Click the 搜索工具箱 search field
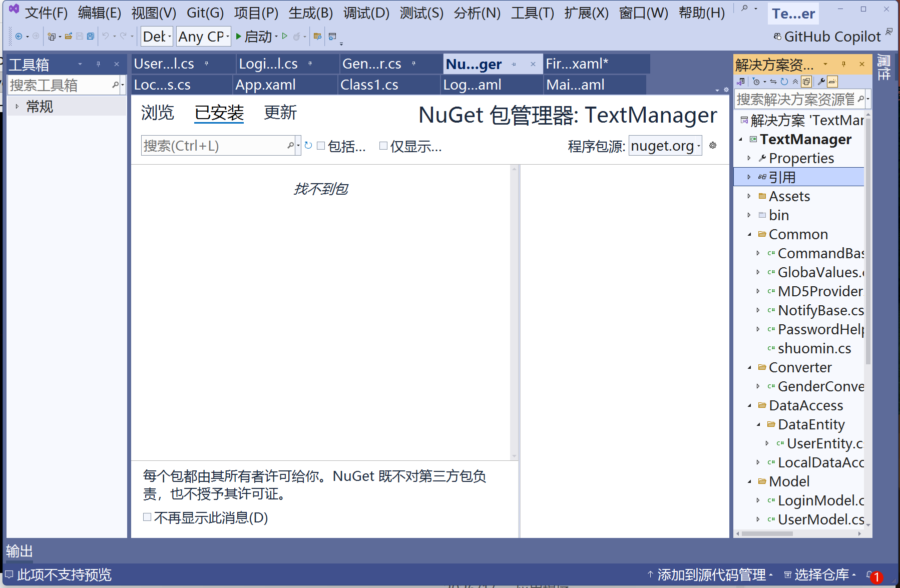 coord(60,85)
